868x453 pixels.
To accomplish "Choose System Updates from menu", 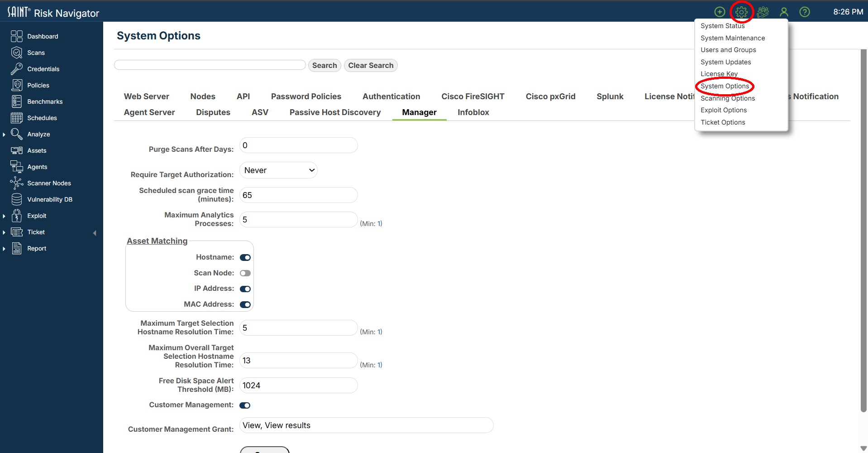I will [x=725, y=62].
